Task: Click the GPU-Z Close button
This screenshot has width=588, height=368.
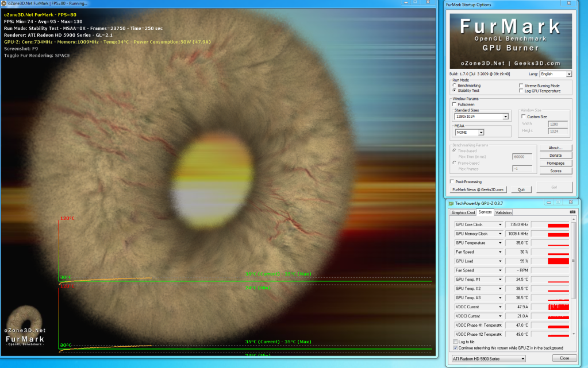Action: coord(564,358)
